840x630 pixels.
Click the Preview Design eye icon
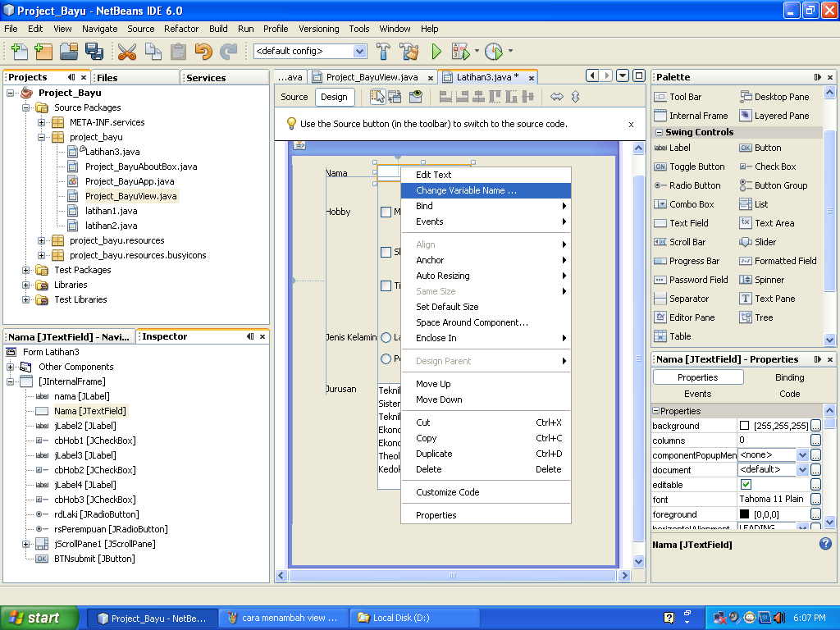[x=416, y=97]
